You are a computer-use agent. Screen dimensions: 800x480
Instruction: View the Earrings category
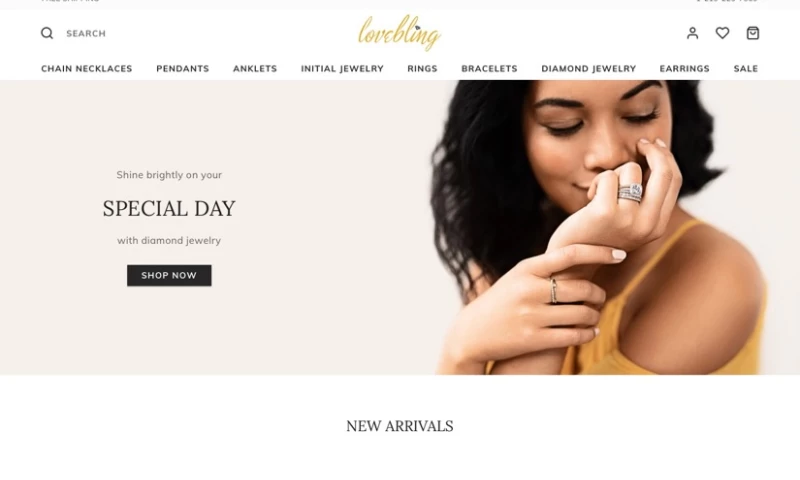pyautogui.click(x=685, y=68)
